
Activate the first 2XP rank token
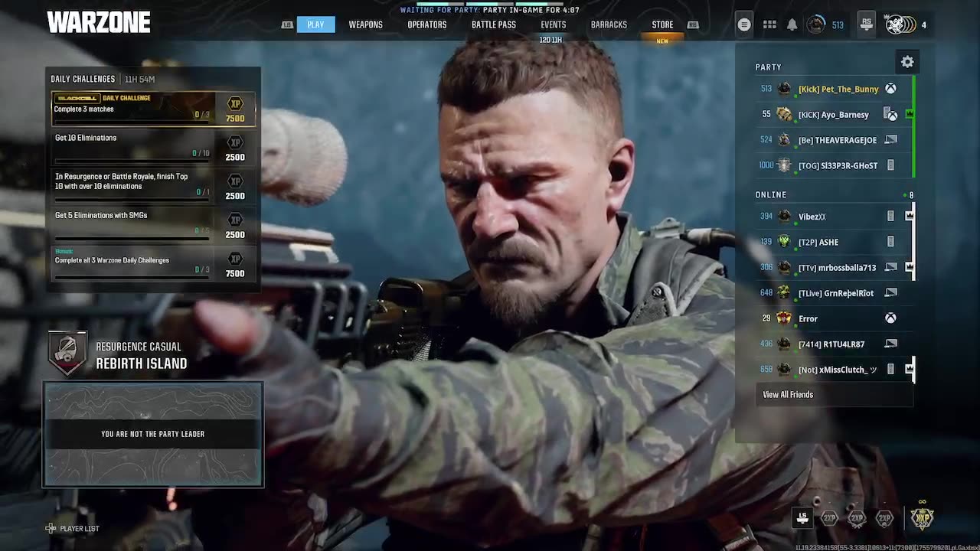(x=829, y=518)
